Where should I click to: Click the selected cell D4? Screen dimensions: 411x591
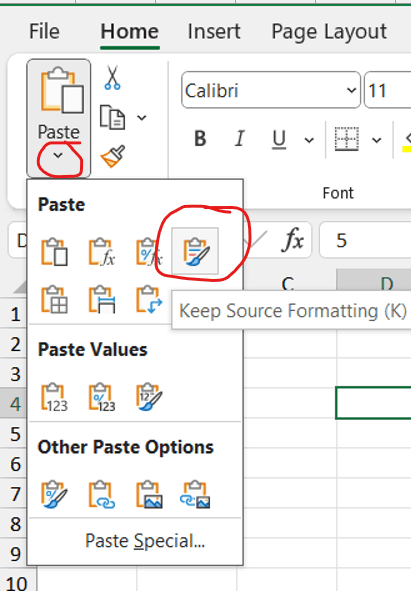(x=373, y=403)
